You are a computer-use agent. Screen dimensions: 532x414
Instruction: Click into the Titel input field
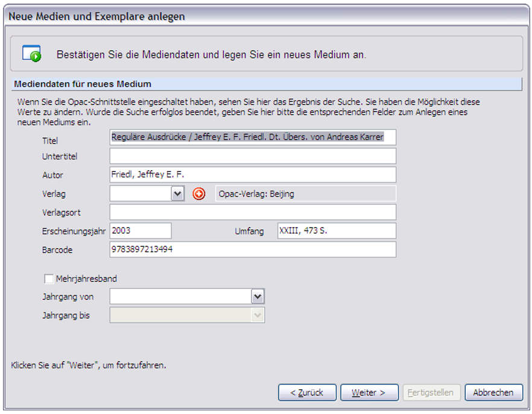253,137
